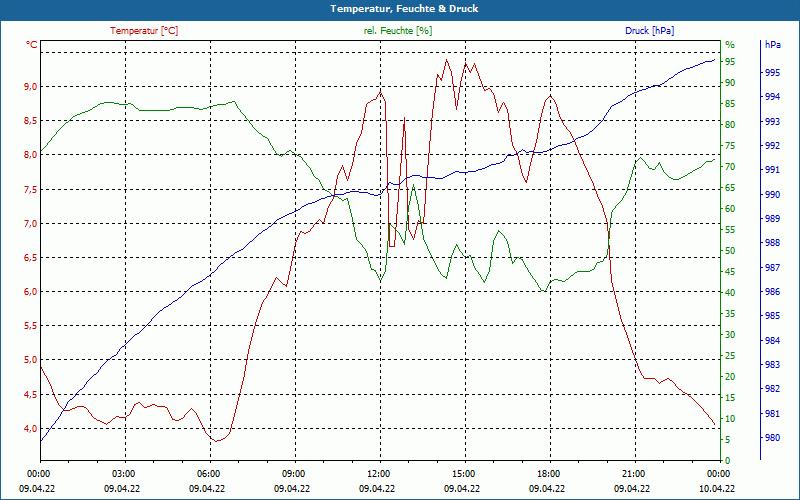
Task: Click the '980' pressure axis value
Action: tap(772, 438)
